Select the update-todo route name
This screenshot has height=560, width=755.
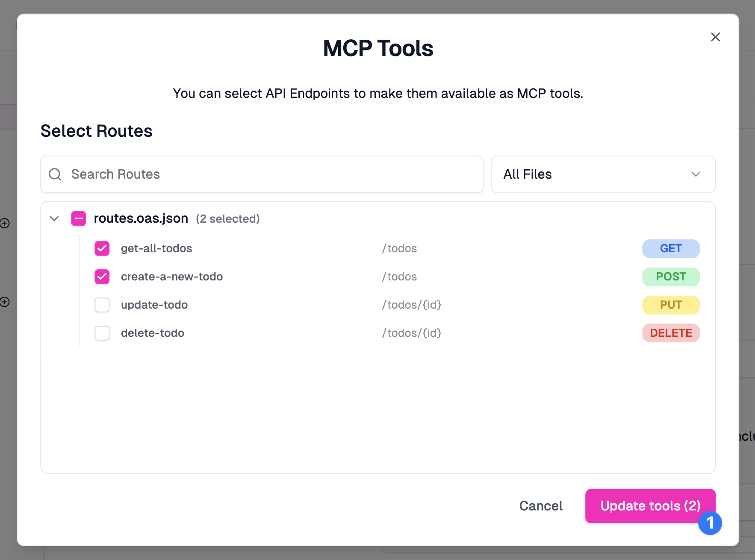point(154,305)
